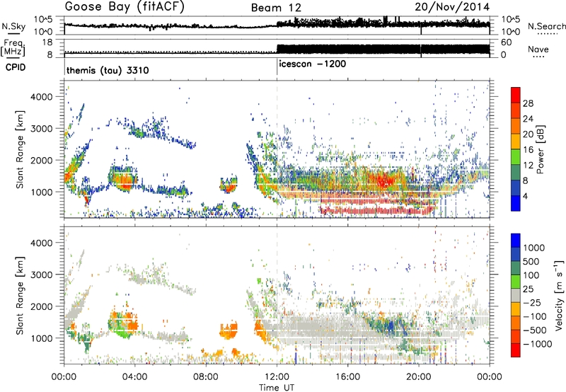Screen dimensions: 566x392
Task: Click the 'icescan -1200' CPID text
Action: [x=313, y=64]
